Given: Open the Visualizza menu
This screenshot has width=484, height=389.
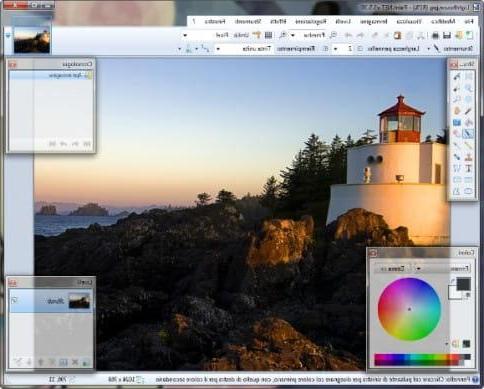Looking at the screenshot, I should pyautogui.click(x=409, y=21).
